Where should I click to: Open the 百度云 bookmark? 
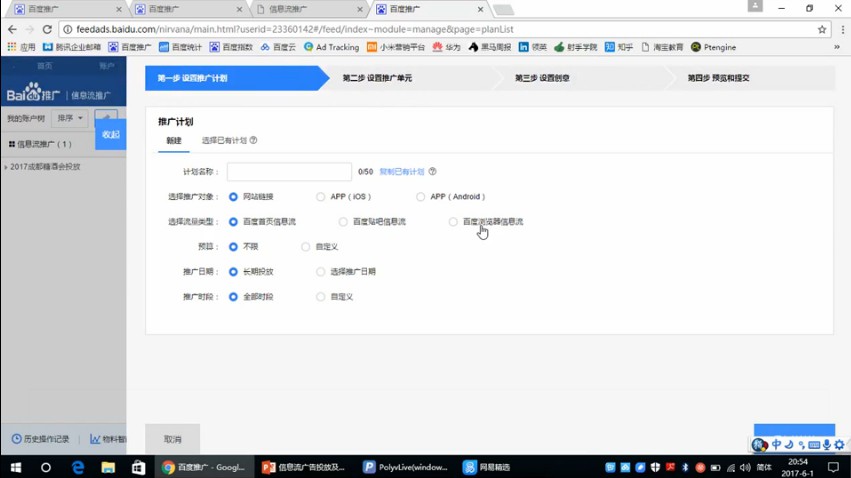tap(278, 47)
